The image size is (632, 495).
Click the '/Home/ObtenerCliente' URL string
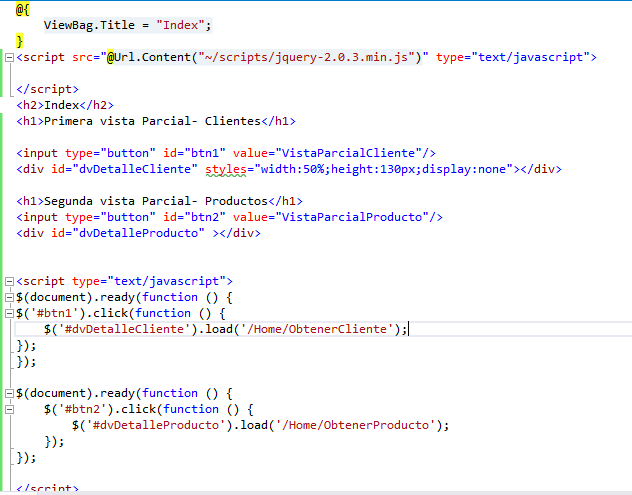[x=317, y=329]
